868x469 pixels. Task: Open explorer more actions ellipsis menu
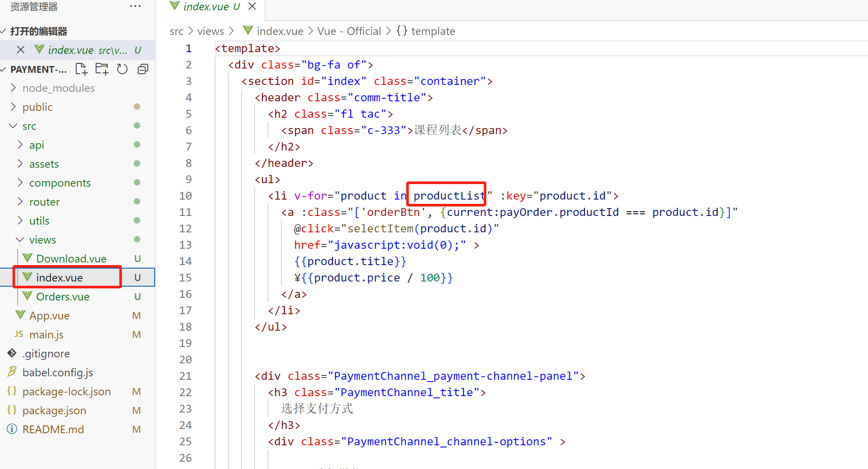coord(135,6)
